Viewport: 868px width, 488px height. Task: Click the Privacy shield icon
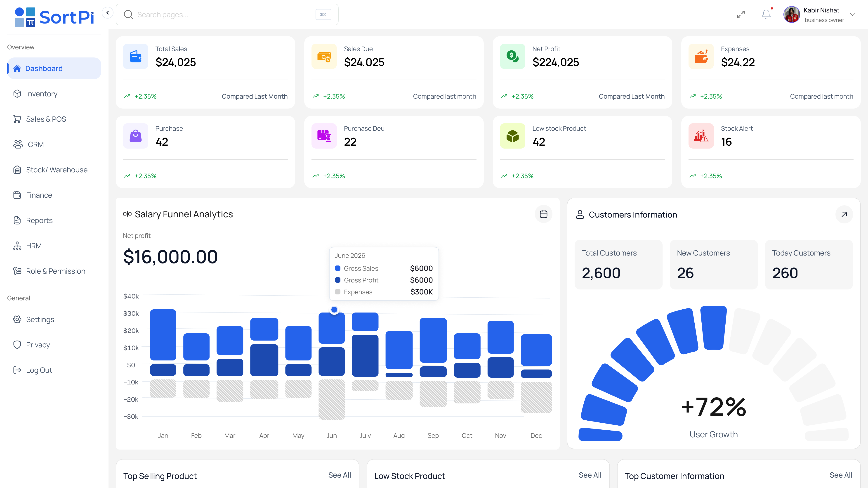click(x=17, y=344)
